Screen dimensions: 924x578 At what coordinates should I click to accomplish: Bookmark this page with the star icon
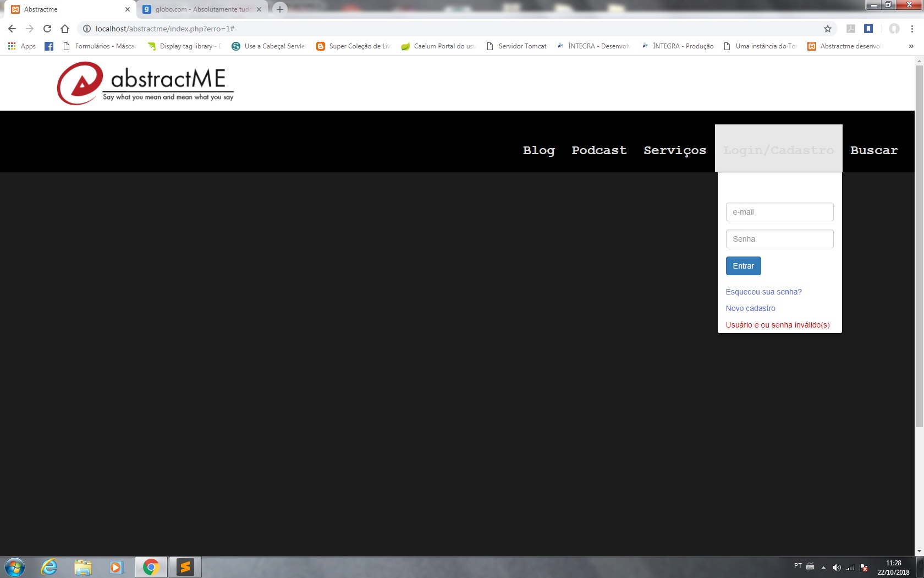827,29
